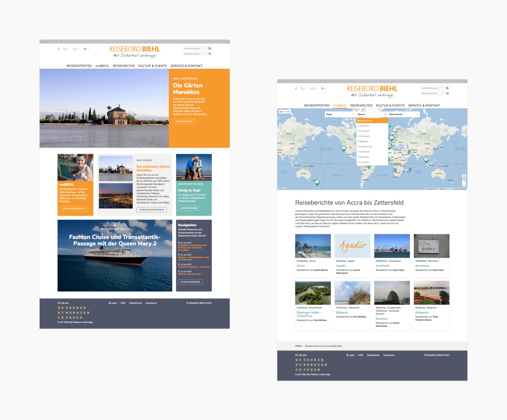Click UNSERE REISEBERICHTE button
Viewport: 507px width, 420px height.
pyautogui.click(x=74, y=208)
